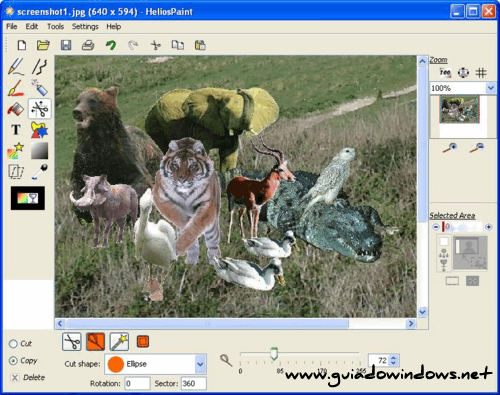Click the Save floppy disk icon
Screen dimensions: 500x395
[66, 45]
